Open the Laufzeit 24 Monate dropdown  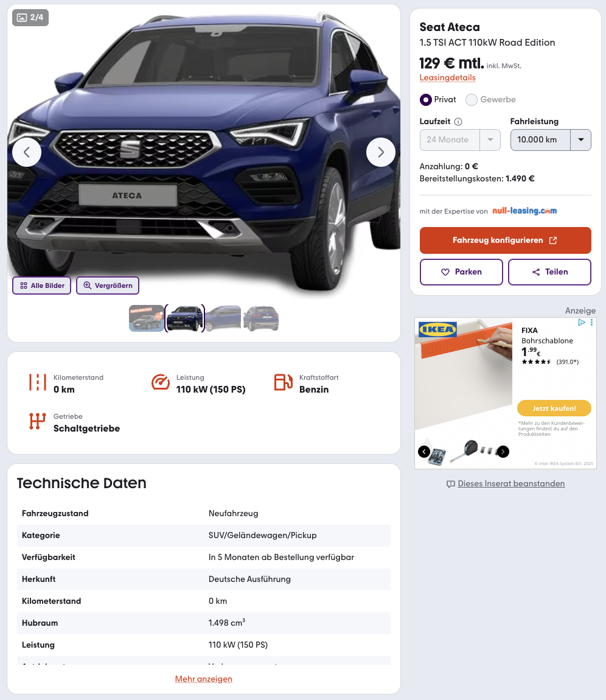click(x=460, y=140)
